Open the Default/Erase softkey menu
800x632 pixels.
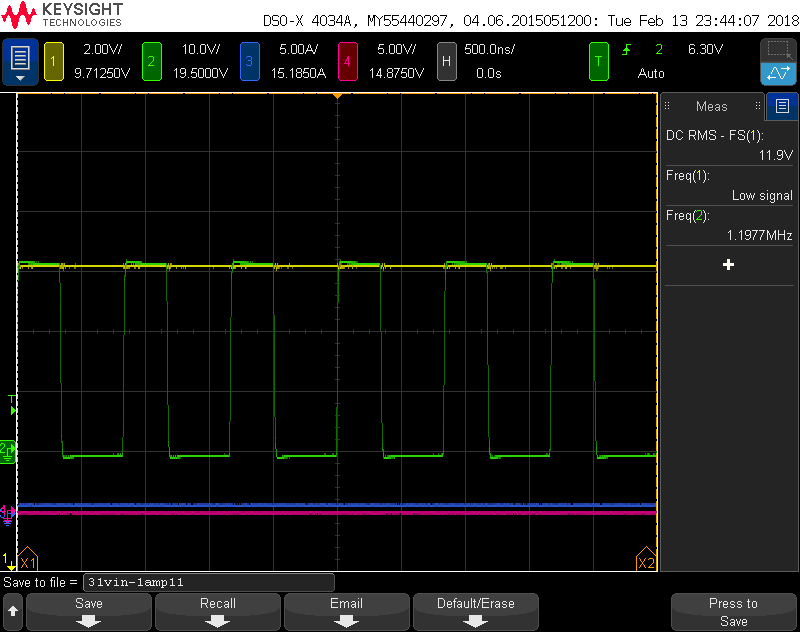click(476, 612)
